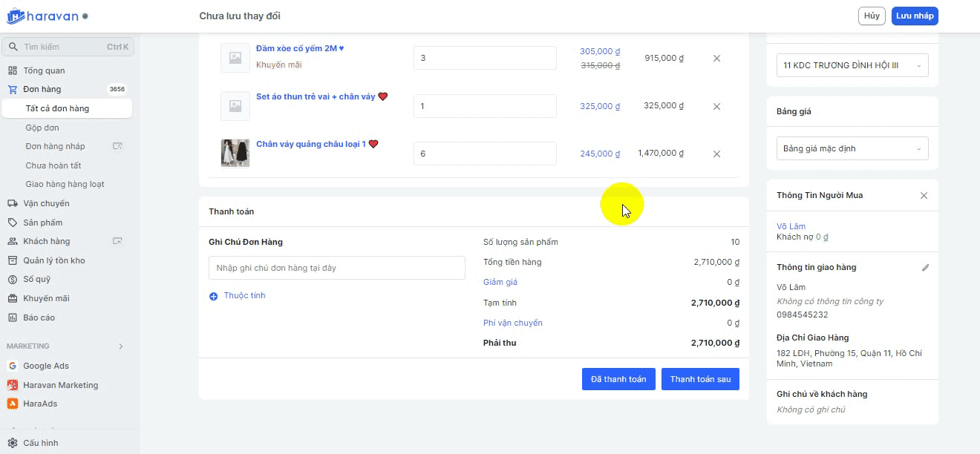Click the Đơn hàng cart icon

click(12, 89)
